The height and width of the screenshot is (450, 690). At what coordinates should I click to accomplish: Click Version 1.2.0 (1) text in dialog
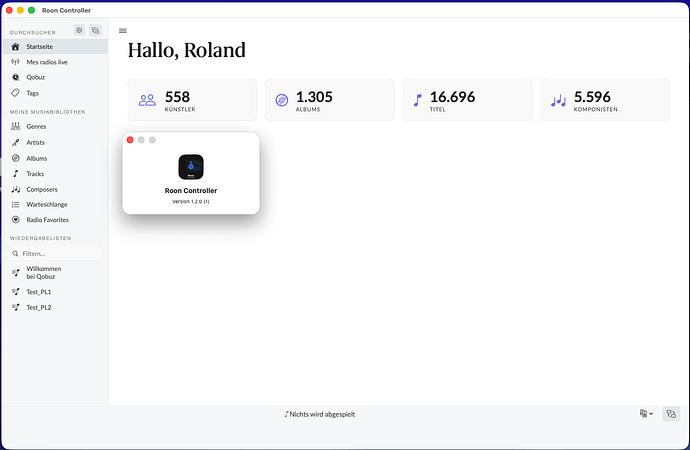coord(191,201)
